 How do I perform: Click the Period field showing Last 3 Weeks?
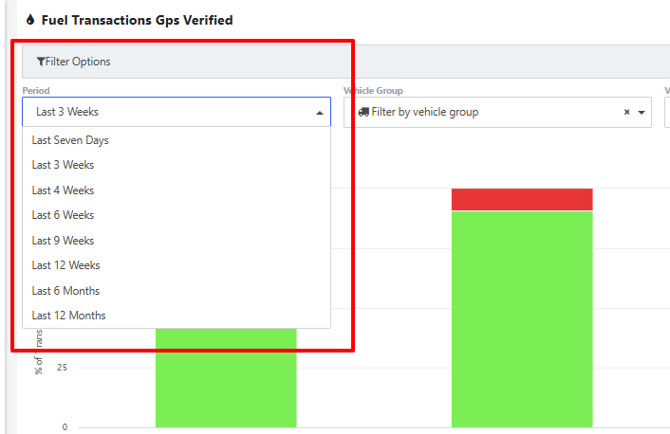tap(170, 112)
